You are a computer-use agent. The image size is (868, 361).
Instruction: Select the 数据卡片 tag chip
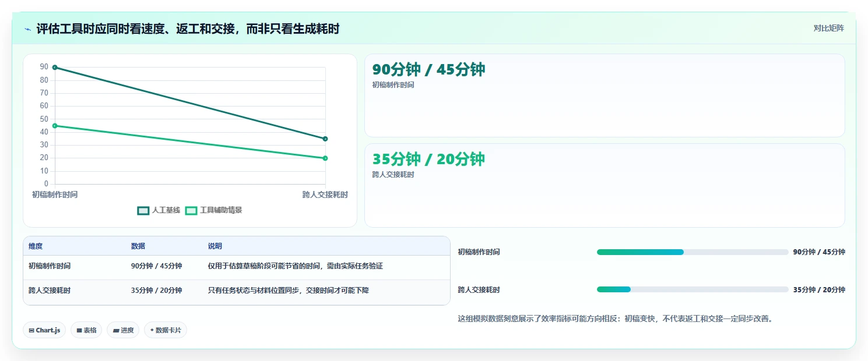click(166, 330)
